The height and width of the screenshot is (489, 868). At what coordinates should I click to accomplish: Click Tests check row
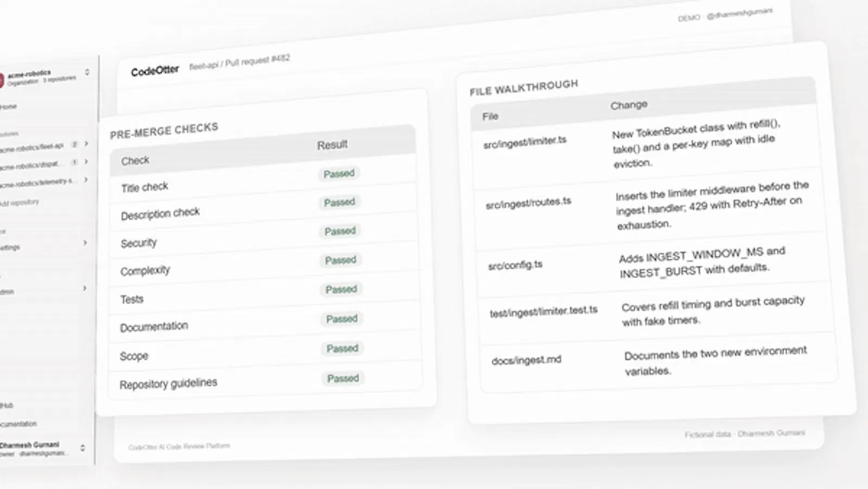(x=265, y=294)
